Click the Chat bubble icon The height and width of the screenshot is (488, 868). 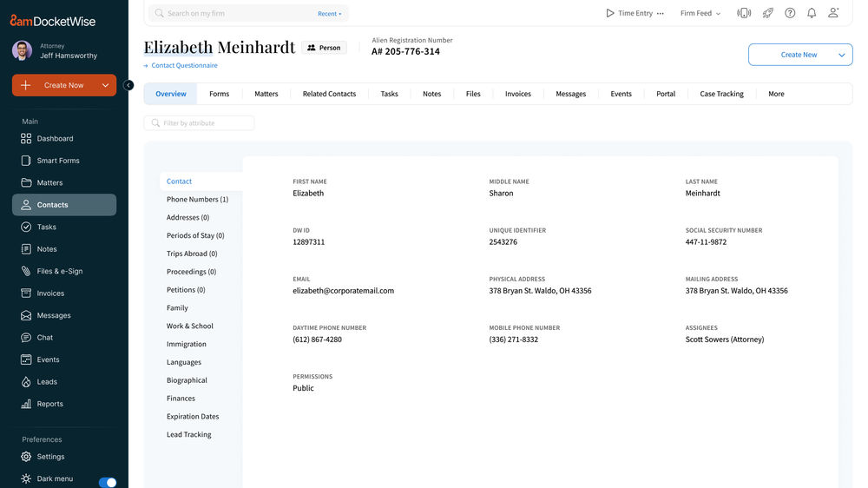(26, 337)
